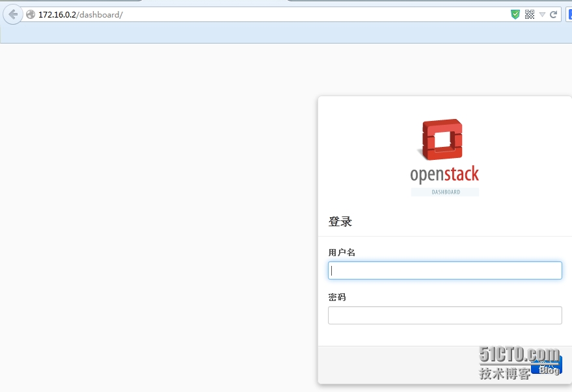This screenshot has width=572, height=392.
Task: Expand the address bar history dropdown arrow
Action: [542, 14]
